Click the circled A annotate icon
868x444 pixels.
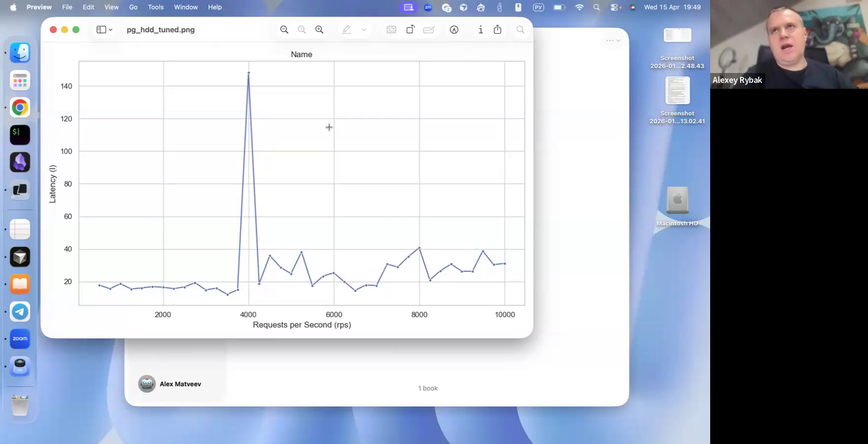[x=454, y=30]
